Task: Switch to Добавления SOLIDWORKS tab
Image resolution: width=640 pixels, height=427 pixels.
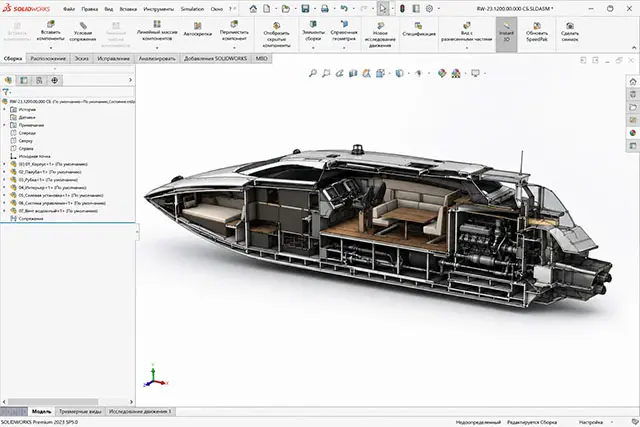Action: coord(216,58)
